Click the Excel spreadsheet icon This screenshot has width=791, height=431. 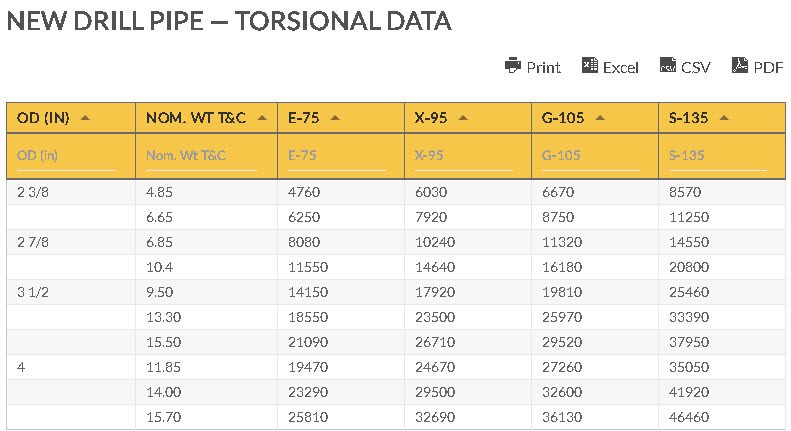[590, 66]
